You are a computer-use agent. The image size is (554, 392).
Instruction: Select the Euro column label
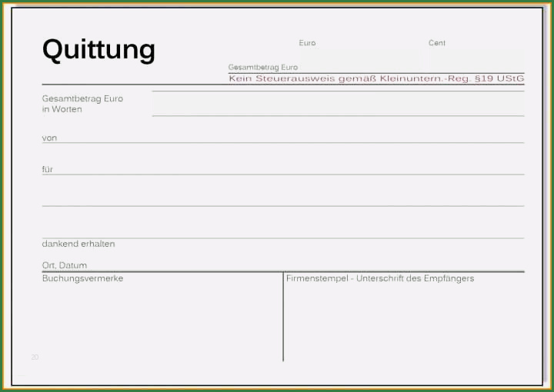click(307, 43)
